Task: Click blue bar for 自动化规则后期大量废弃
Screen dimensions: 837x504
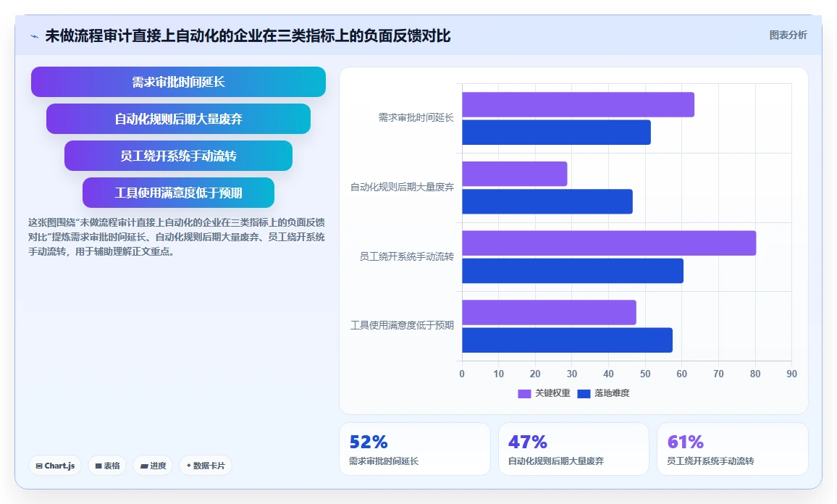Action: 547,202
